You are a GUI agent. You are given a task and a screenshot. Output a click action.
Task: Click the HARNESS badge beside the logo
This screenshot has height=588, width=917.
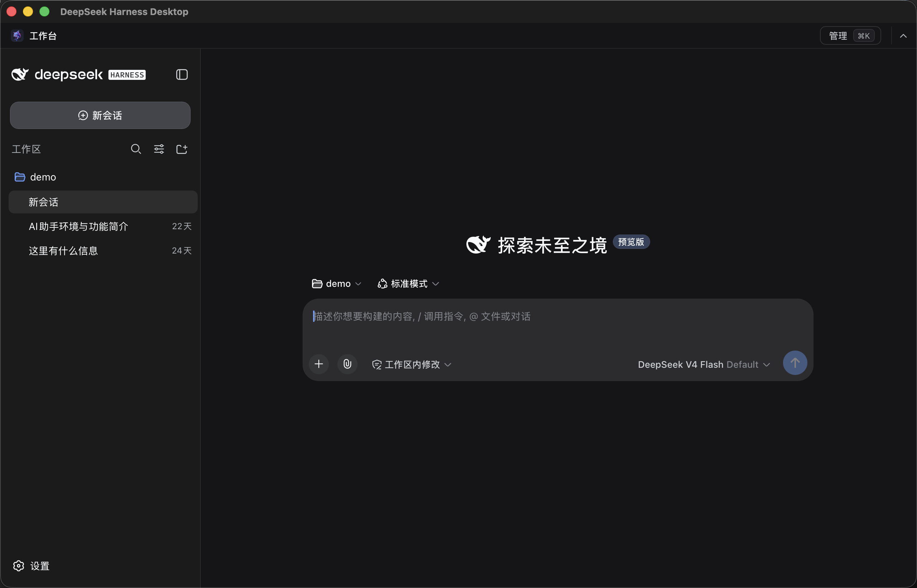pyautogui.click(x=127, y=75)
